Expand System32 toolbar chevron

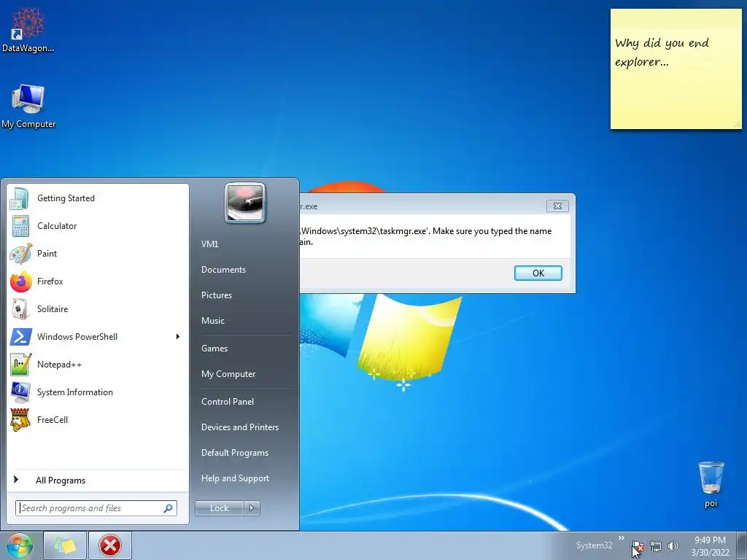[x=622, y=537]
